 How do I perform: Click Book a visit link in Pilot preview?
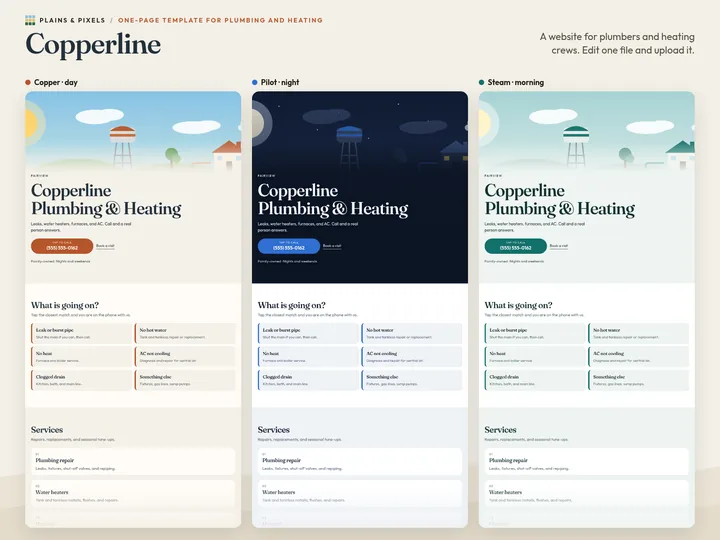pos(332,246)
